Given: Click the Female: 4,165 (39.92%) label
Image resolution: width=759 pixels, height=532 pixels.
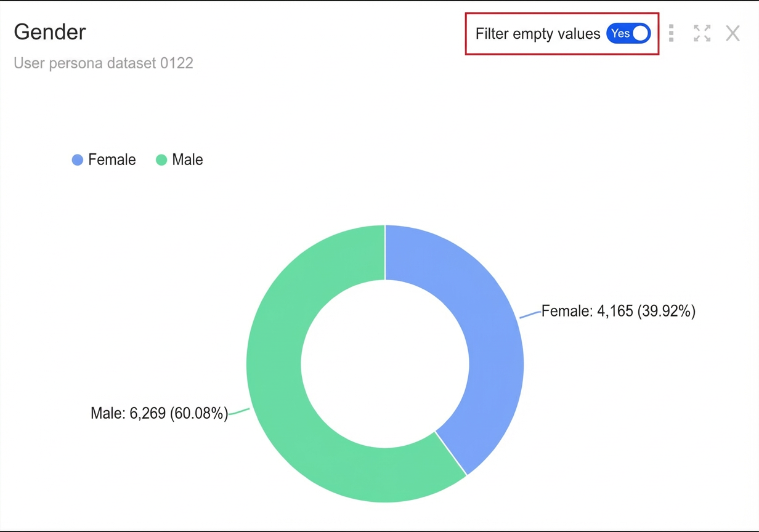Looking at the screenshot, I should click(x=619, y=311).
